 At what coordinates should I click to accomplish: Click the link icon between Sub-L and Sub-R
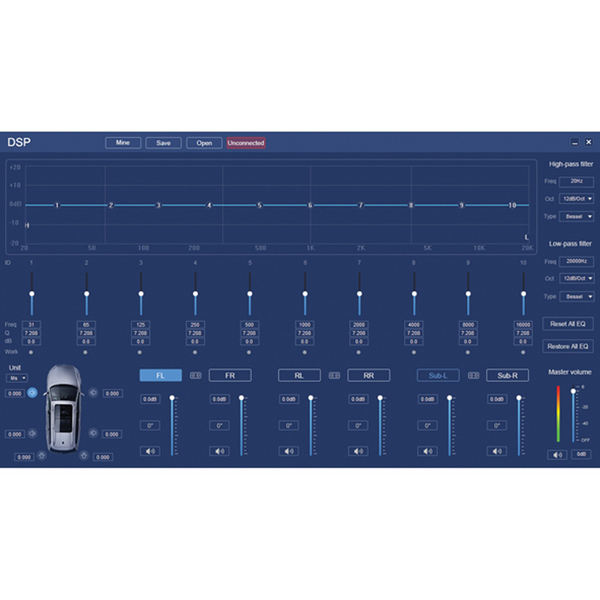[473, 376]
